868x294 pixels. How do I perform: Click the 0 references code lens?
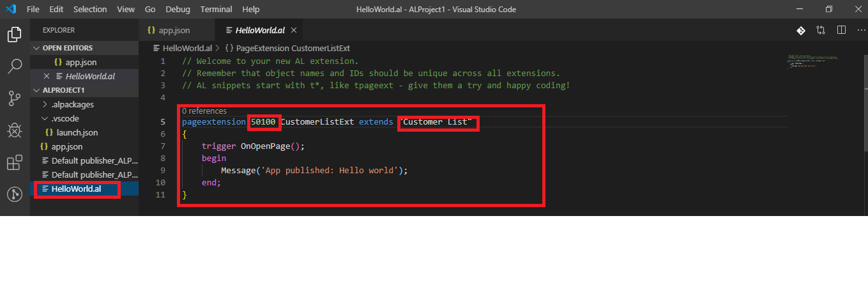click(x=204, y=111)
